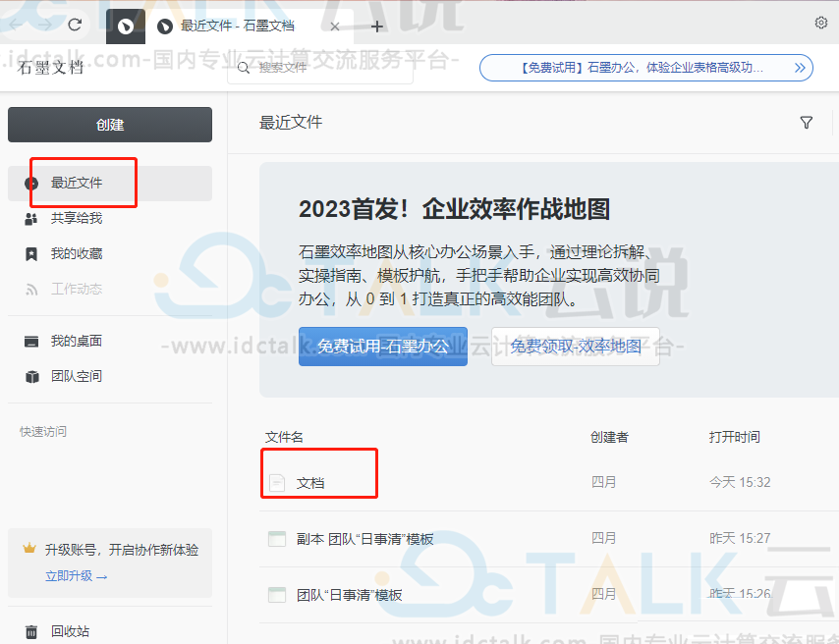This screenshot has height=644, width=839.
Task: Open 副本 团队"日事清"模板 file
Action: pos(364,539)
